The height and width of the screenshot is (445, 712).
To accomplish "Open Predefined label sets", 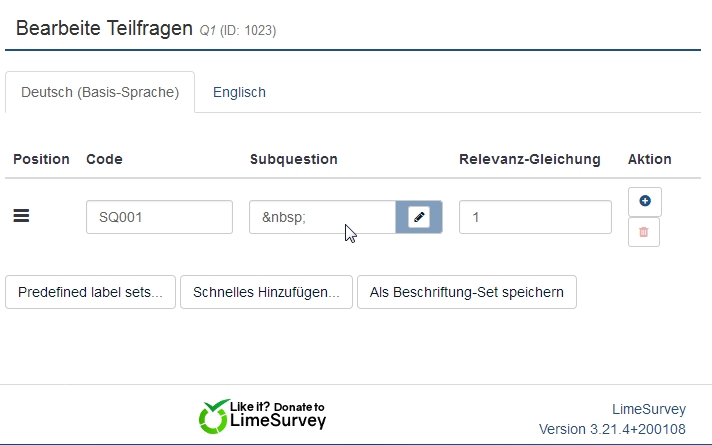I will point(91,292).
